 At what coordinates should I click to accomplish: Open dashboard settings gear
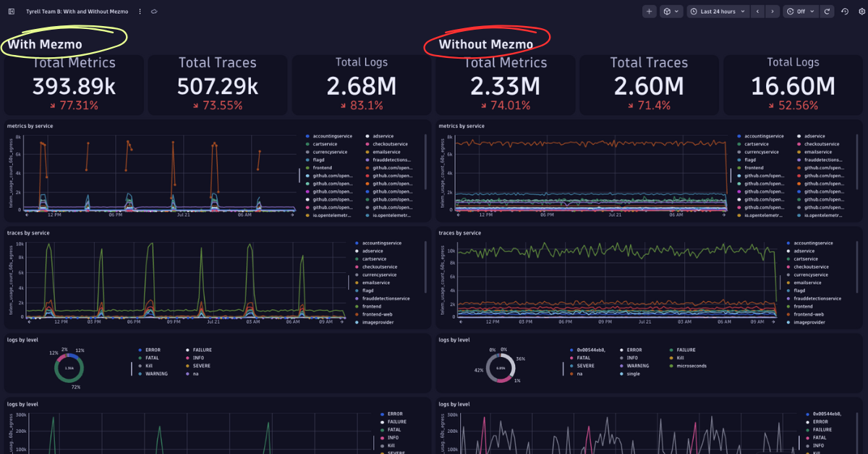coord(860,12)
